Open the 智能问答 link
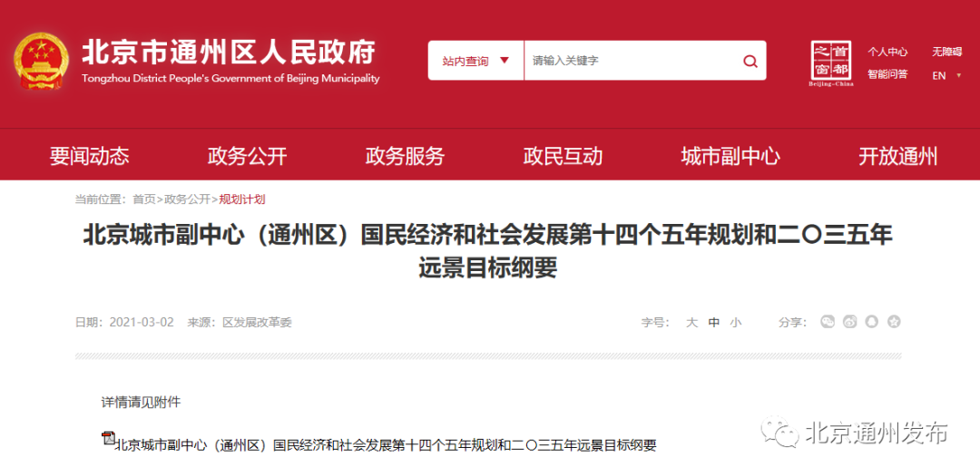 tap(887, 74)
